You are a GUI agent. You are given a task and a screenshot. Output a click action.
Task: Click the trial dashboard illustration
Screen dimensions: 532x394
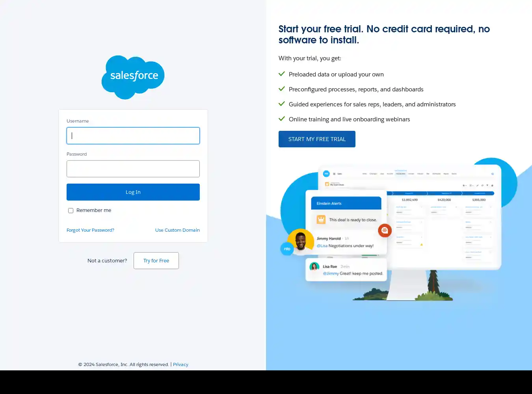pos(398,229)
